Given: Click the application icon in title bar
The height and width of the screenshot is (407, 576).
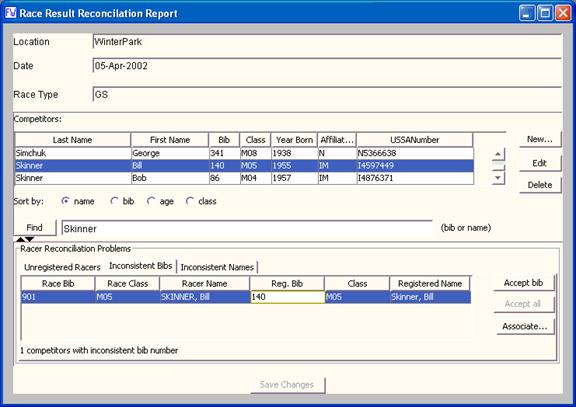Looking at the screenshot, I should 11,13.
